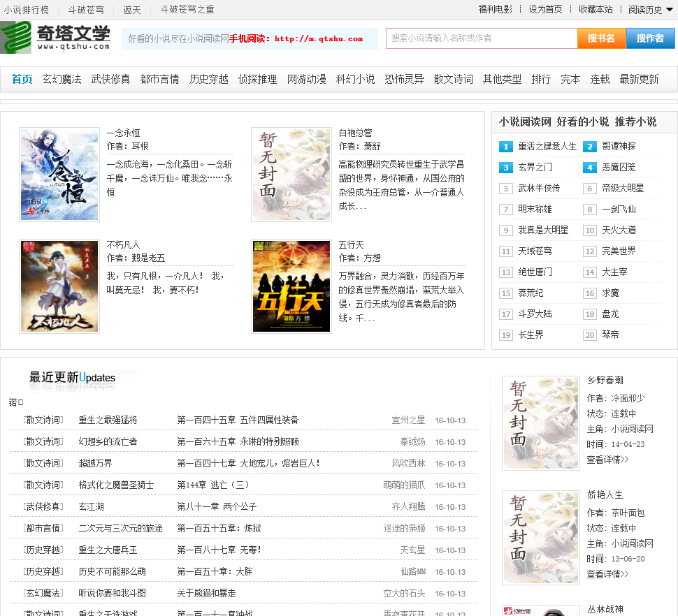This screenshot has width=678, height=616.
Task: Open the 网游动漫 category
Action: tap(307, 79)
